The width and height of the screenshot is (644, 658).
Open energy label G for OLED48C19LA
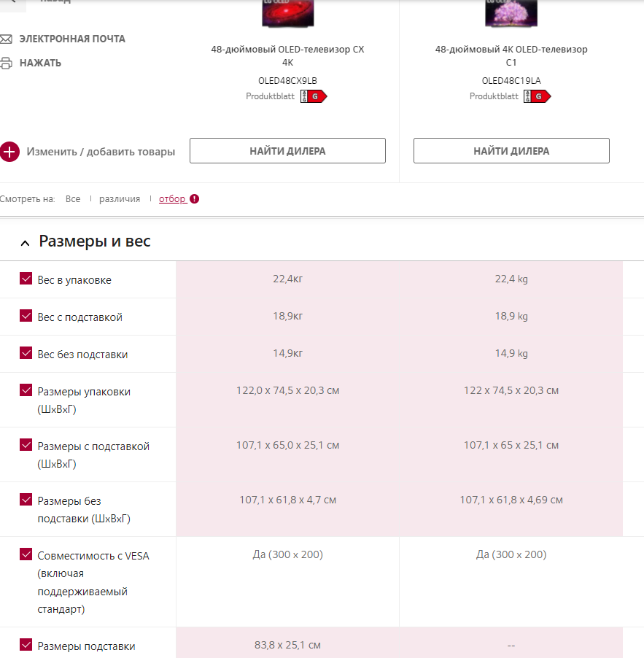click(x=538, y=96)
